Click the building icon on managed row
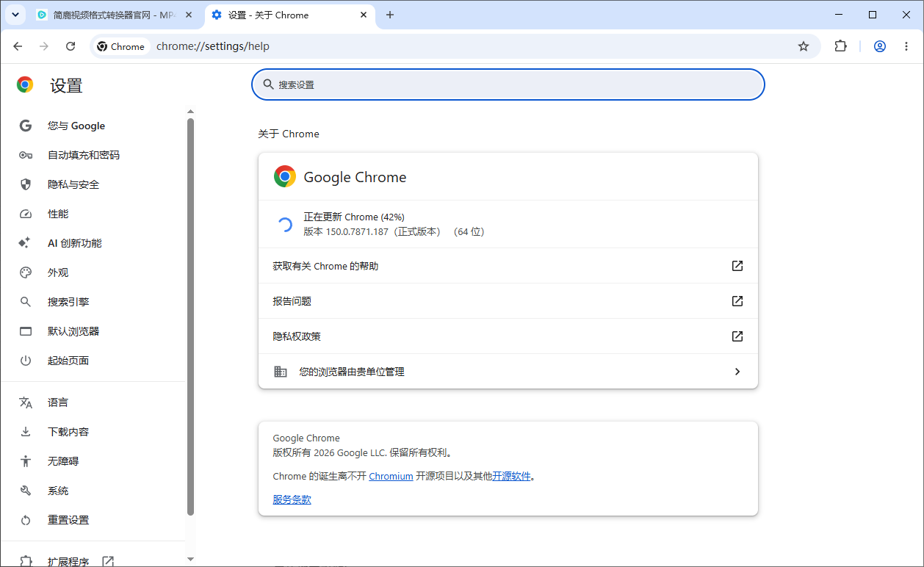This screenshot has height=567, width=924. pos(281,372)
